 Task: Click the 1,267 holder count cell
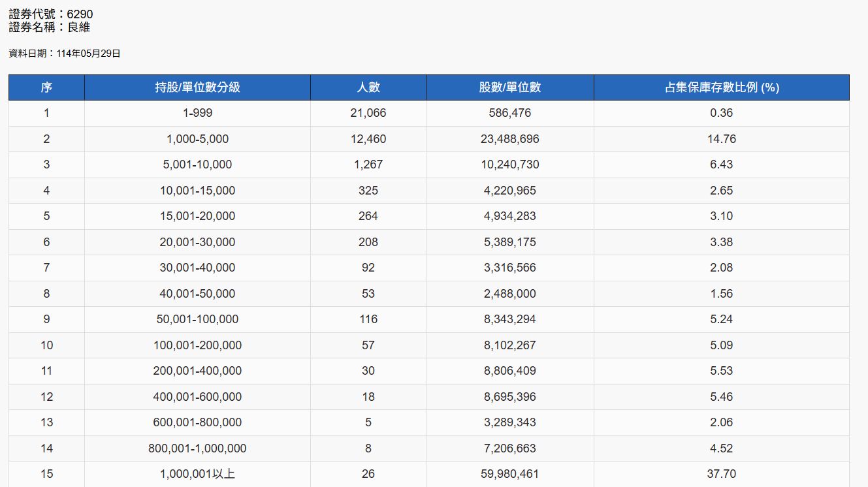click(x=368, y=165)
